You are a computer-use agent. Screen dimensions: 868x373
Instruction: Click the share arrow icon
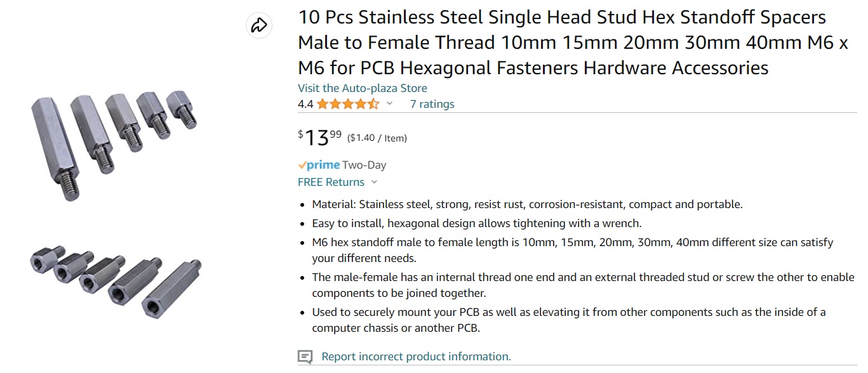pos(258,25)
